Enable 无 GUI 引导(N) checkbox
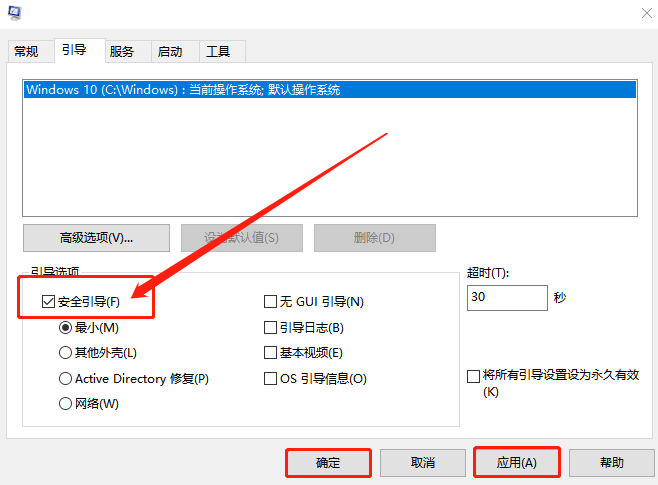Image resolution: width=658 pixels, height=485 pixels. click(x=270, y=301)
